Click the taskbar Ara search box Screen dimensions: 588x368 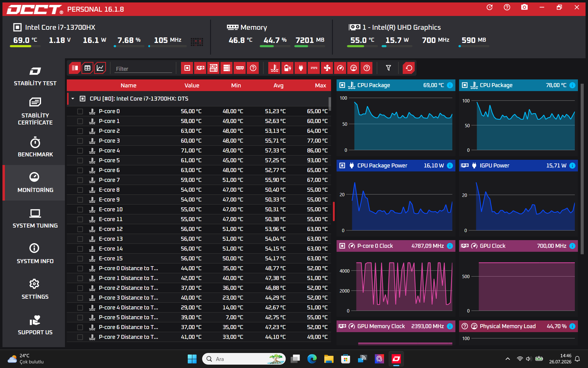(x=244, y=359)
